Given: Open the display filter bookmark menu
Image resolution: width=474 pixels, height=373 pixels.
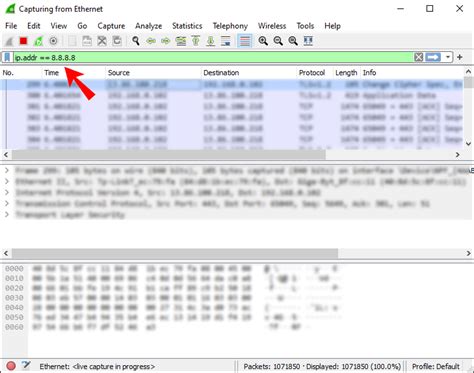Looking at the screenshot, I should [x=7, y=57].
